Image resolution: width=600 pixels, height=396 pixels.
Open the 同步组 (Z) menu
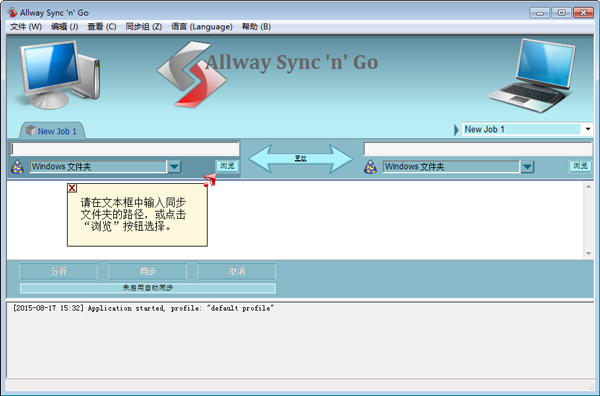point(143,27)
